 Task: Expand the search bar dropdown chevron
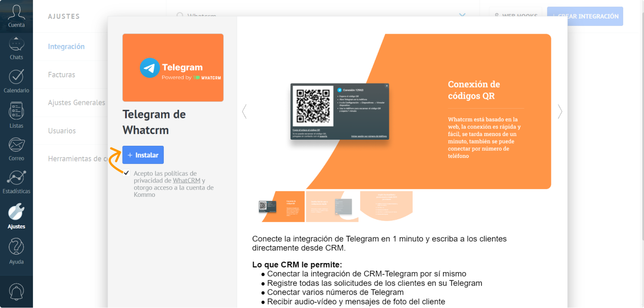point(462,16)
